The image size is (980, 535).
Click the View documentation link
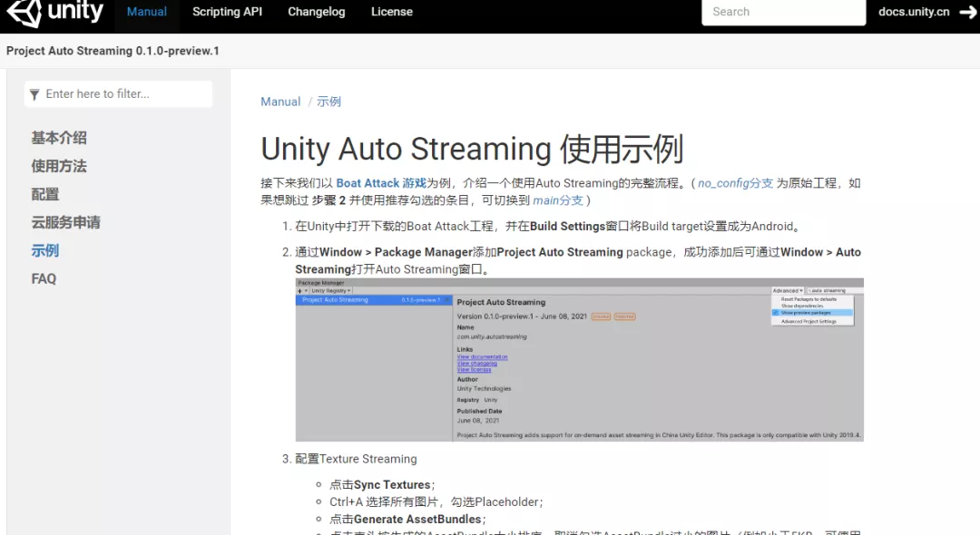coord(482,357)
